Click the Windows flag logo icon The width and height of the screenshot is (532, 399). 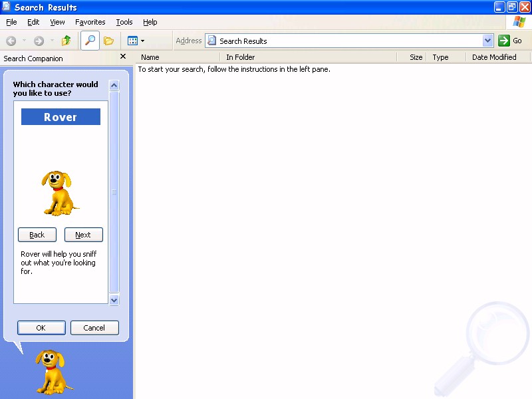519,22
